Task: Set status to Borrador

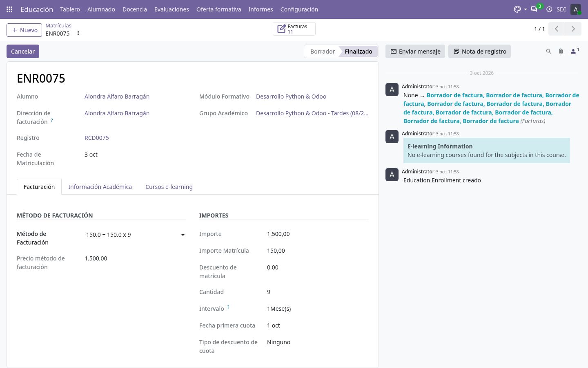Action: coord(322,52)
